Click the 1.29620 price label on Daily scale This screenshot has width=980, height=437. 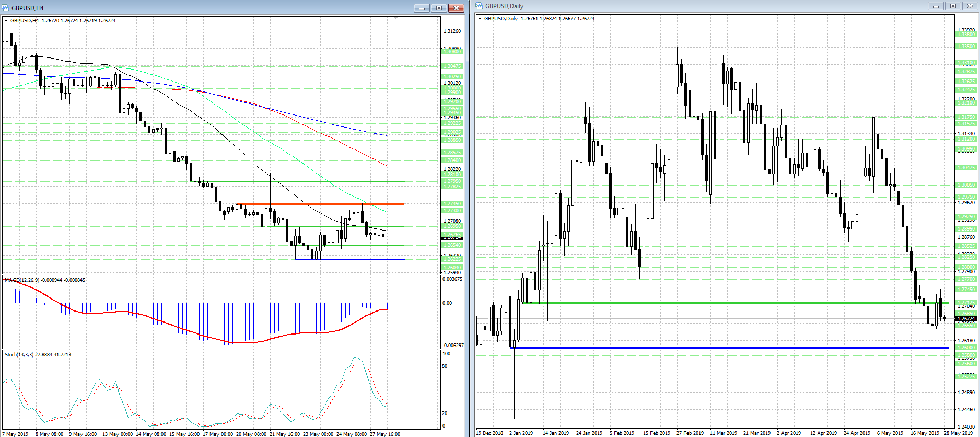tap(966, 203)
